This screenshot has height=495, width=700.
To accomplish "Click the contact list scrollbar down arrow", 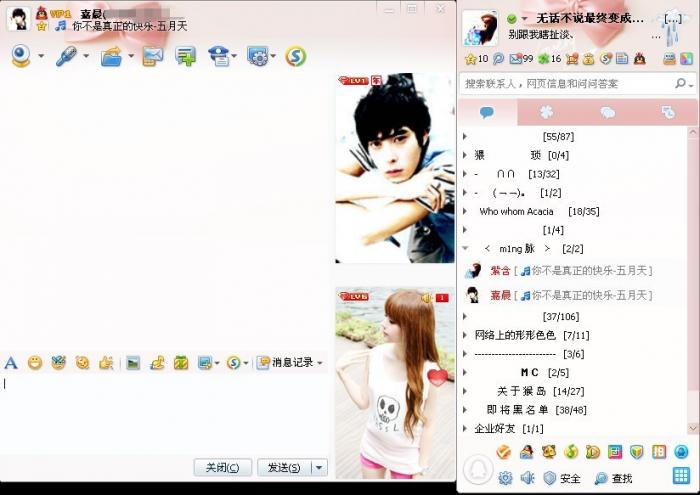I will 693,428.
